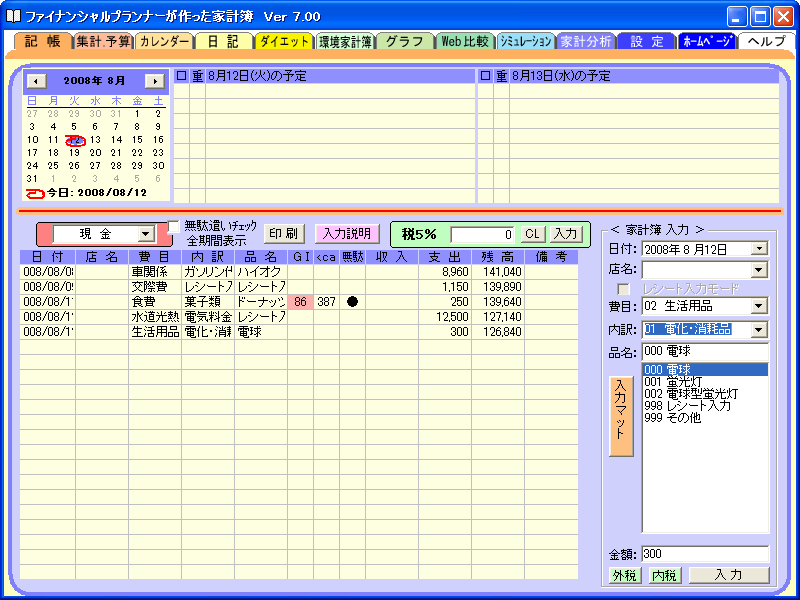This screenshot has width=800, height=600.
Task: Click the tax 5% amount field
Action: click(x=483, y=235)
